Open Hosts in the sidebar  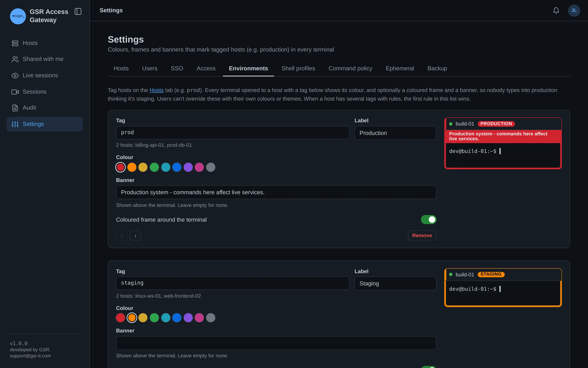tap(45, 43)
